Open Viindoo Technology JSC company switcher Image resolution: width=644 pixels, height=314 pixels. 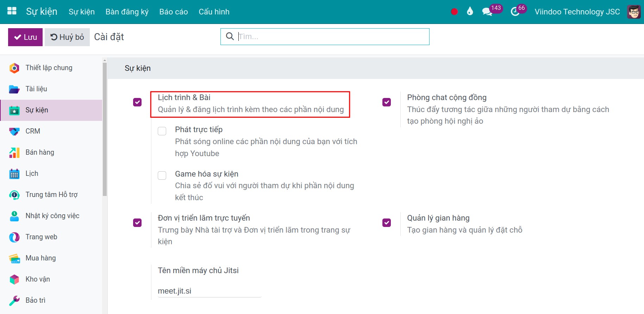click(577, 12)
